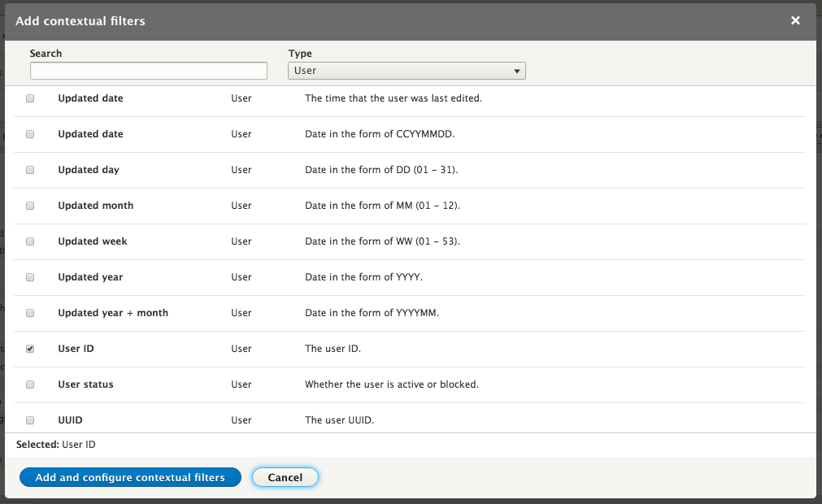Click the Search input field

(149, 72)
